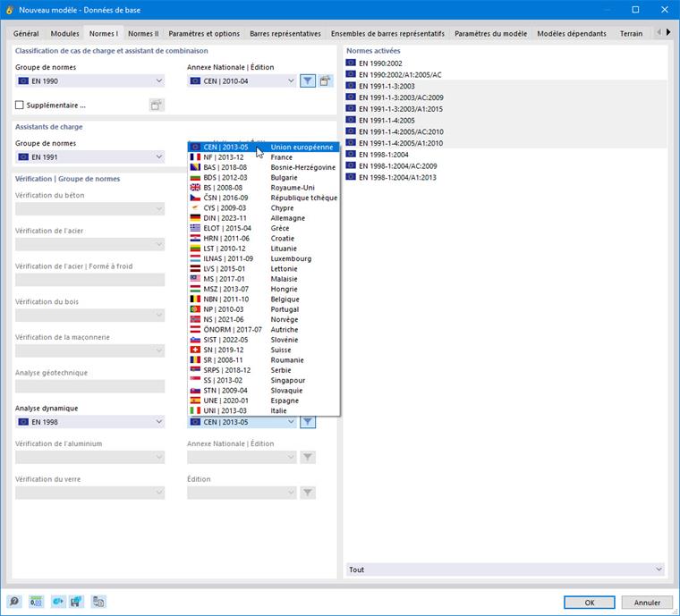Click the units and decimals icon in bottom toolbar

pos(36,602)
